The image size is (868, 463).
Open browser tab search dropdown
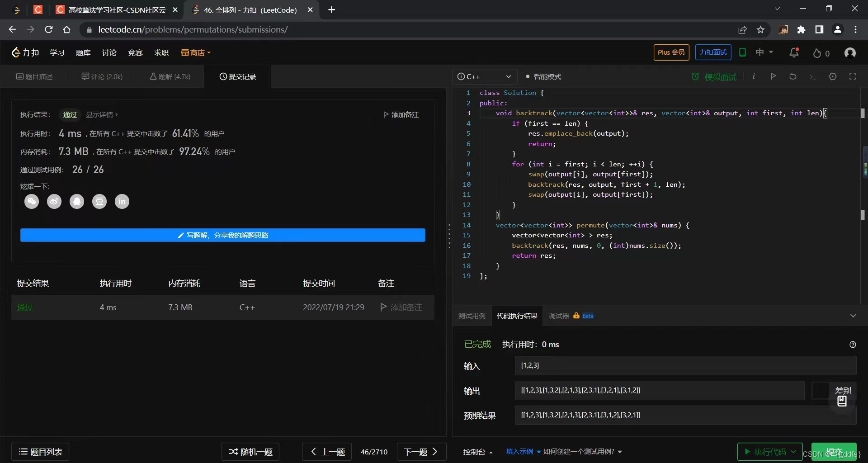[777, 9]
